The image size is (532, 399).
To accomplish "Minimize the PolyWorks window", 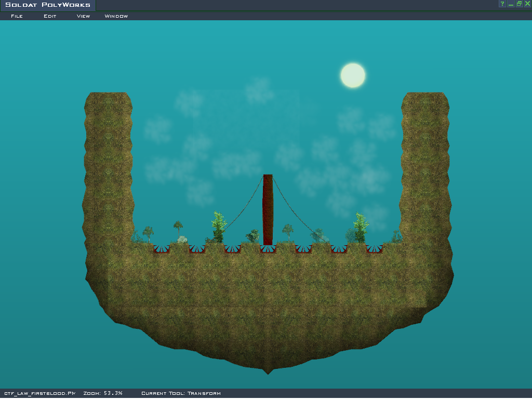I will 511,4.
